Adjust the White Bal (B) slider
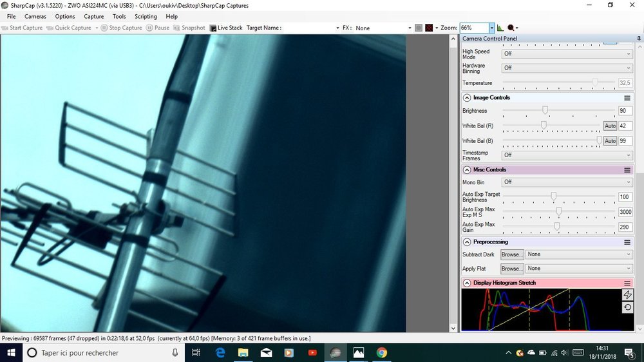The width and height of the screenshot is (644, 362). click(x=599, y=140)
